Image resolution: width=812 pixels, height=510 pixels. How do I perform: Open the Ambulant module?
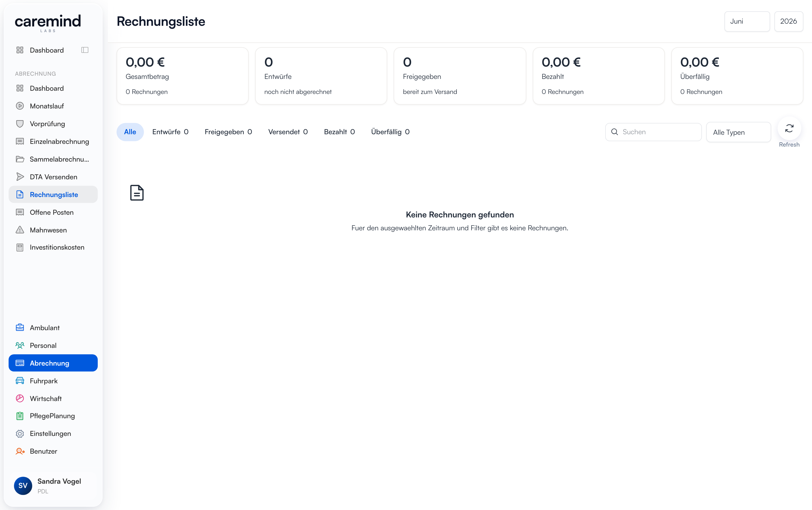click(53, 328)
